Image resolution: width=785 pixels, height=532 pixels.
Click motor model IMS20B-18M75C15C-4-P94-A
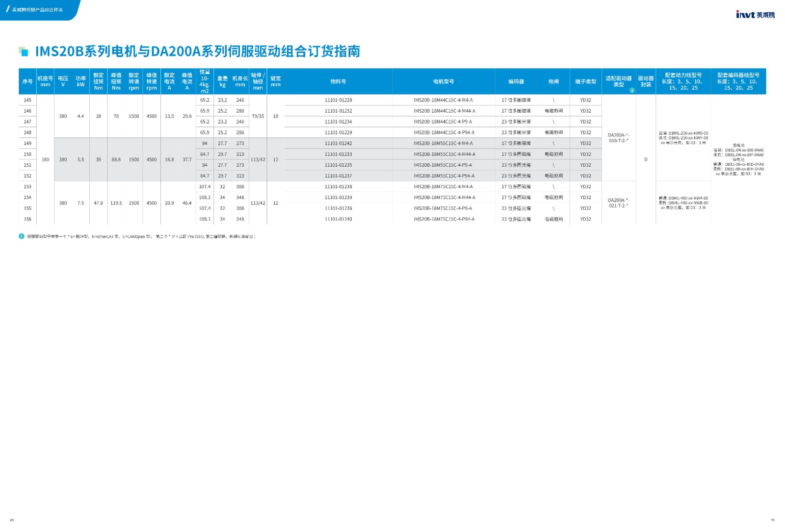(x=444, y=219)
